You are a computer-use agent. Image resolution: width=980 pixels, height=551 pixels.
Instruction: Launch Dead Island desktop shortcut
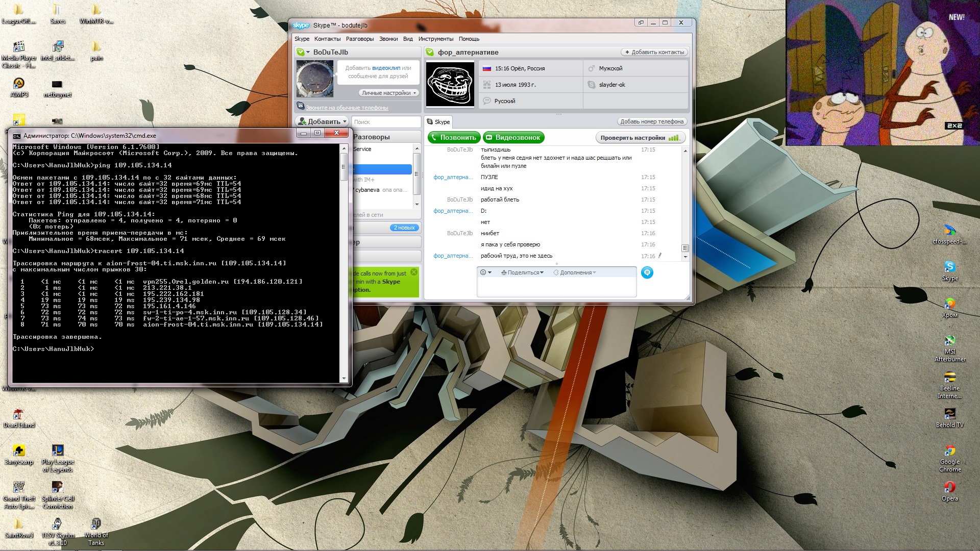click(19, 418)
